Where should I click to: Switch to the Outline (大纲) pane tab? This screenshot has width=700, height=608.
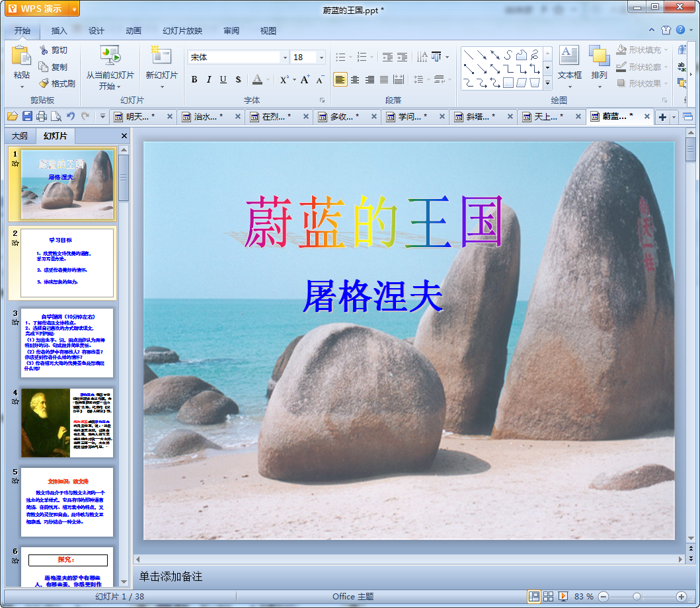click(20, 135)
